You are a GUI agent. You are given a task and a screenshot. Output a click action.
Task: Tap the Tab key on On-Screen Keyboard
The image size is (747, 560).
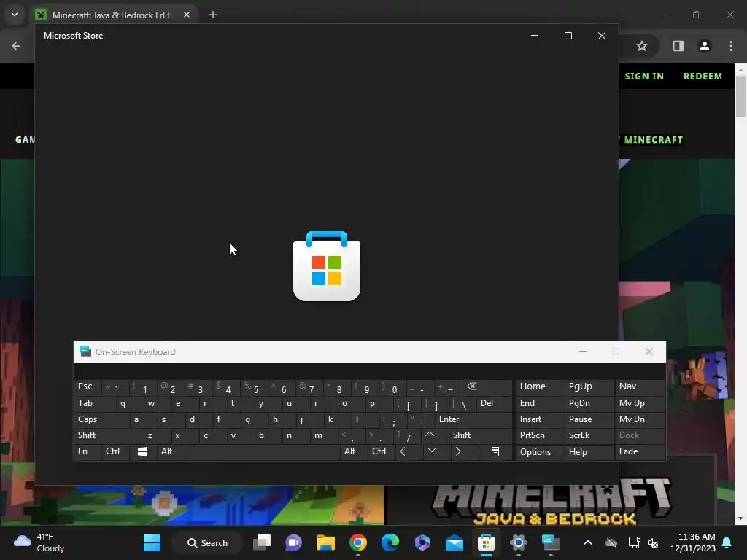pos(94,403)
